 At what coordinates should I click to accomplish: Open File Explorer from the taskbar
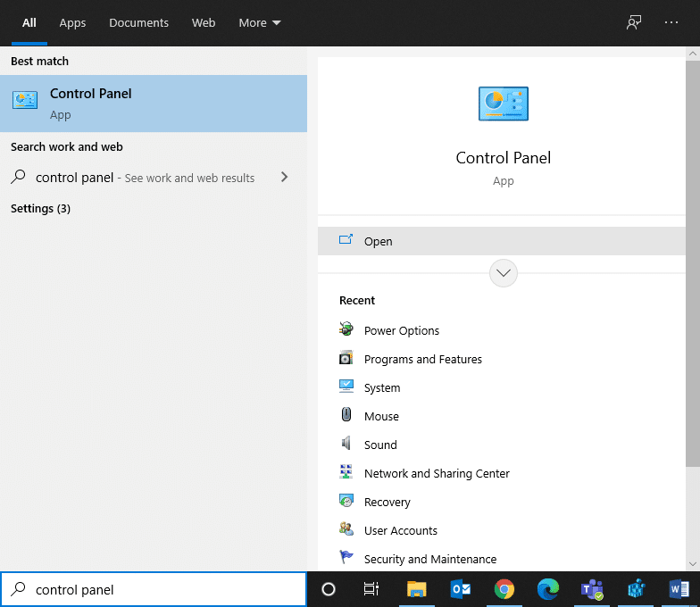(417, 589)
